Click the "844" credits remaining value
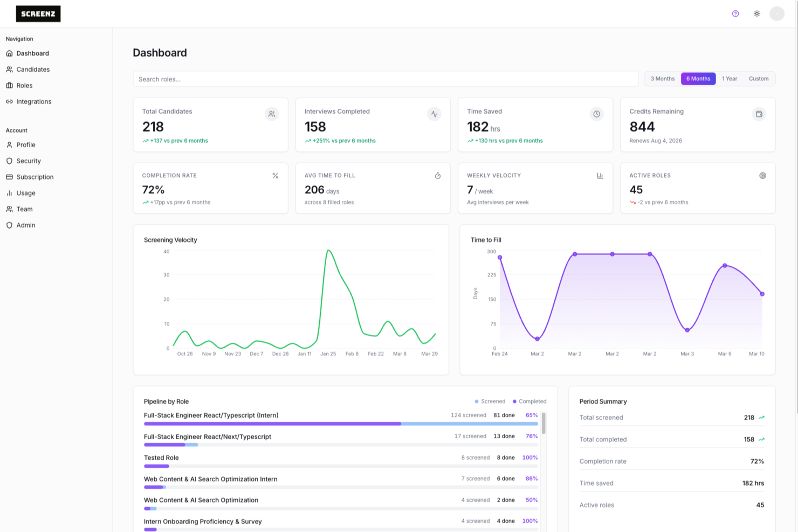The height and width of the screenshot is (532, 798). [x=642, y=127]
